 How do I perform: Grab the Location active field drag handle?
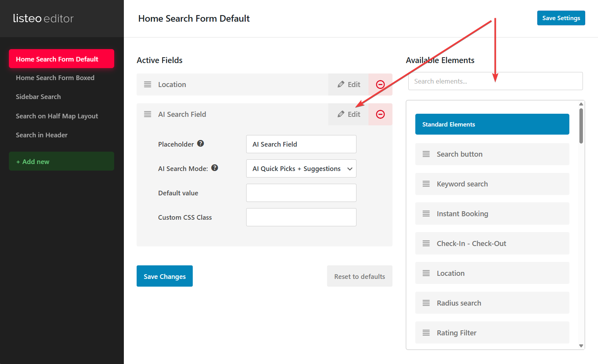(147, 85)
